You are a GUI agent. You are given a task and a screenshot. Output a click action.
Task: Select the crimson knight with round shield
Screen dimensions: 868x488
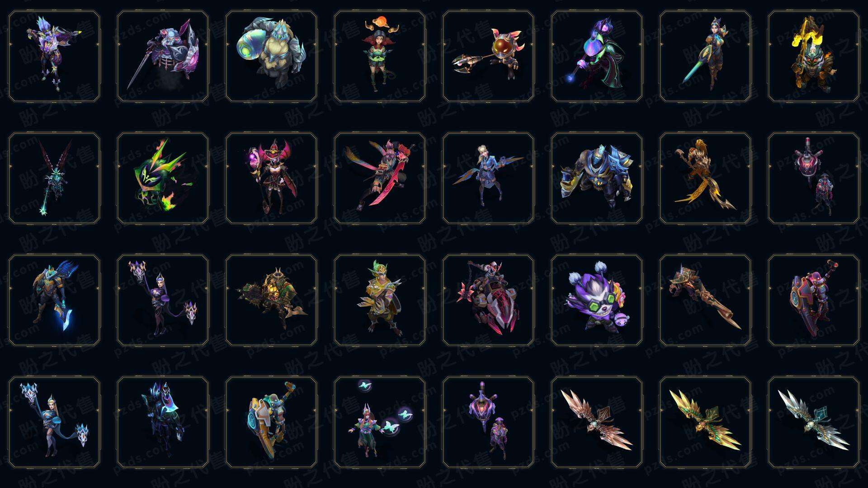(x=814, y=300)
